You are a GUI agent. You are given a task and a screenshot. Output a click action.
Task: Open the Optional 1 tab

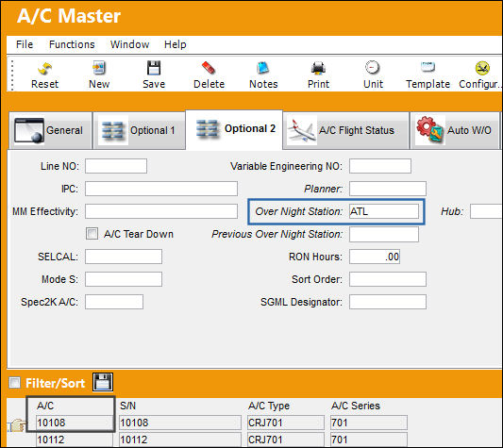tap(140, 130)
